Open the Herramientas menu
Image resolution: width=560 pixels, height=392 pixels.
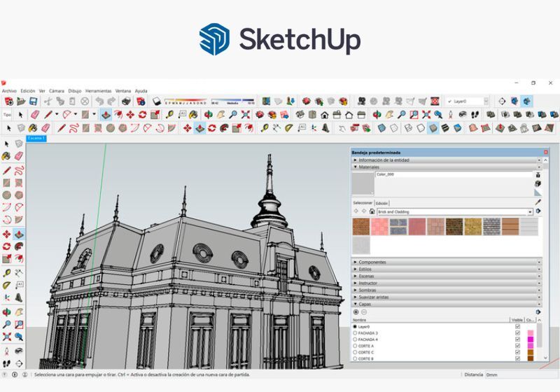coord(98,91)
